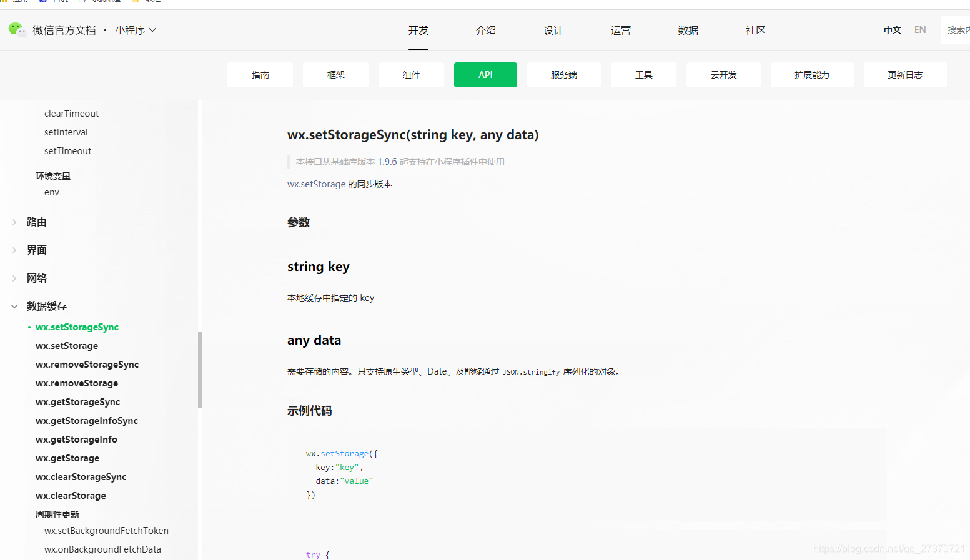Viewport: 970px width, 560px height.
Task: Open the 网络 sidebar section
Action: 37,278
